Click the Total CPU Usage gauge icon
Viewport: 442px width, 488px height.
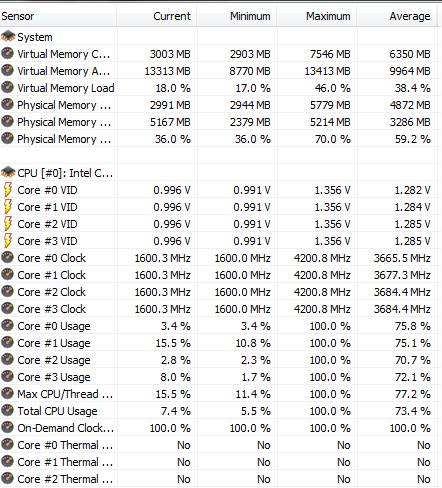coord(7,410)
